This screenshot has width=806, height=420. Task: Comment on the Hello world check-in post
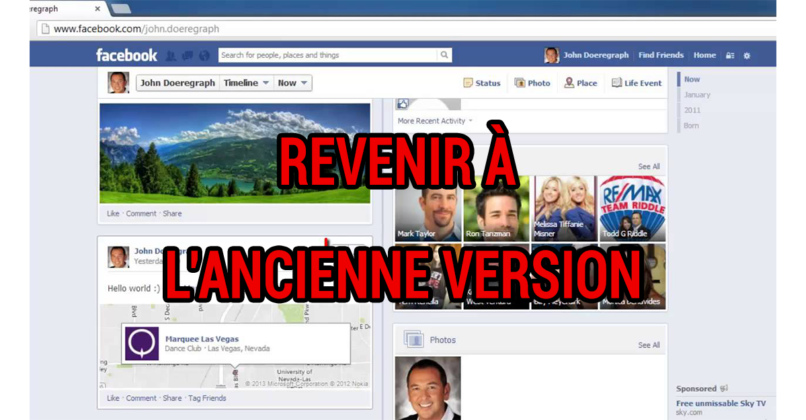click(x=141, y=398)
